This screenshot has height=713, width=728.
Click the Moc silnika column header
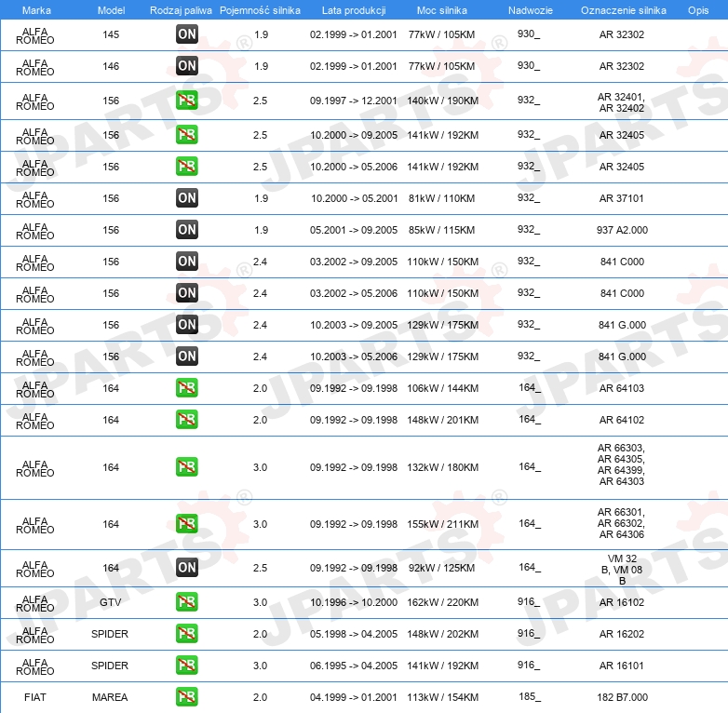(x=442, y=10)
